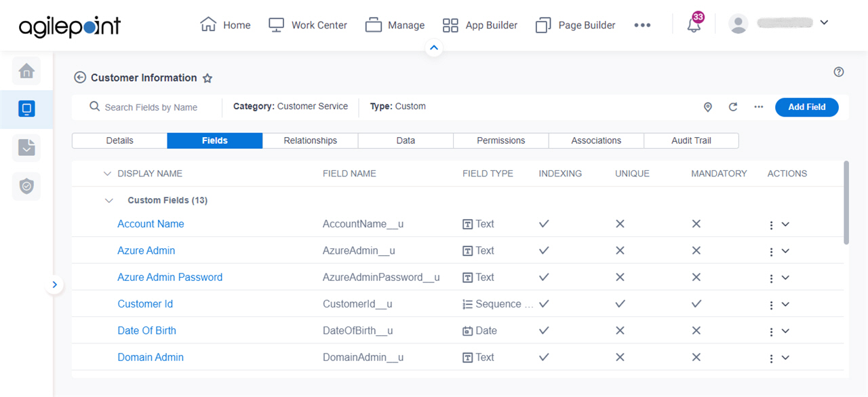Open actions kebab menu for Customer Id
The image size is (868, 397).
[772, 305]
